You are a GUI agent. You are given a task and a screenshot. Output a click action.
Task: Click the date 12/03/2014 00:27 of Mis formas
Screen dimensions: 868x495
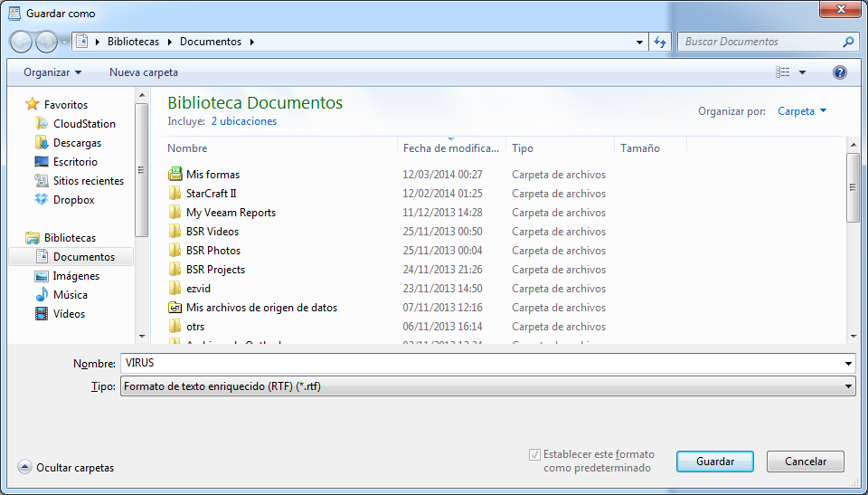click(x=443, y=174)
